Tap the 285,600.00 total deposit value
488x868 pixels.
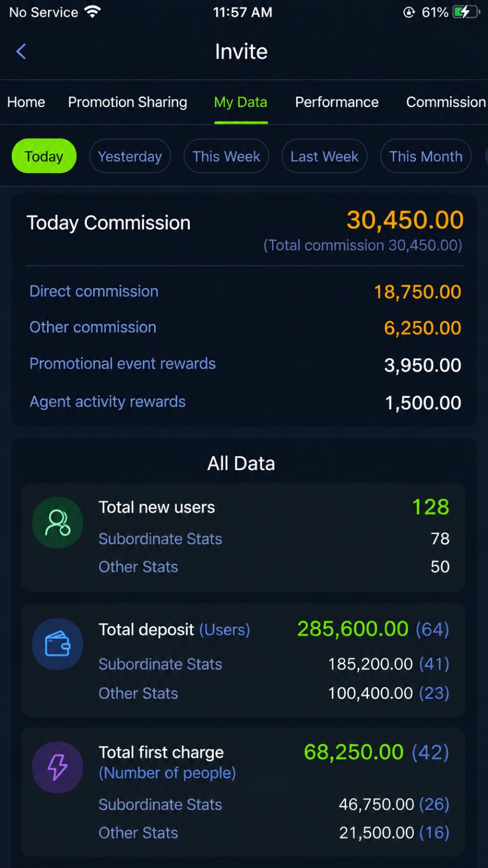352,629
